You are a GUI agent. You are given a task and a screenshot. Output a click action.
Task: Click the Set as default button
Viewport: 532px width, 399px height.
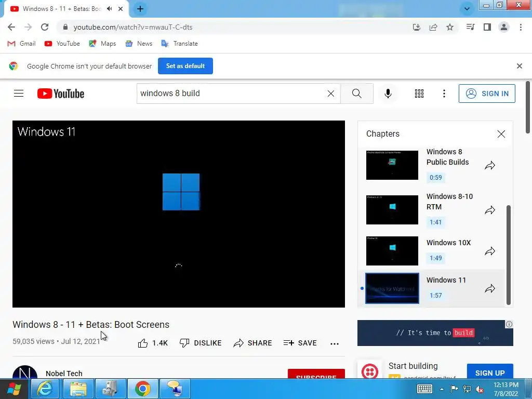tap(185, 66)
